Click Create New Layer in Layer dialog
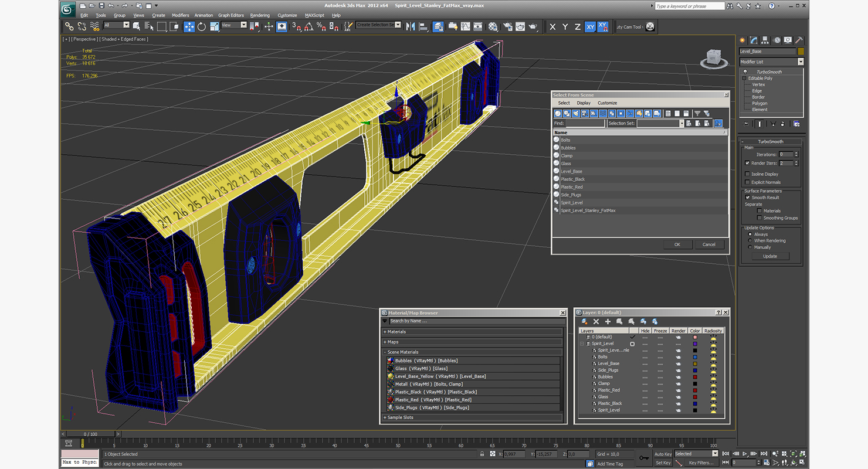 click(585, 321)
